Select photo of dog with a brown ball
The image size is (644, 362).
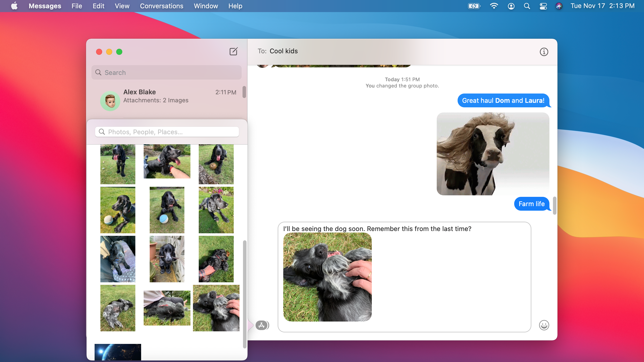click(x=216, y=164)
